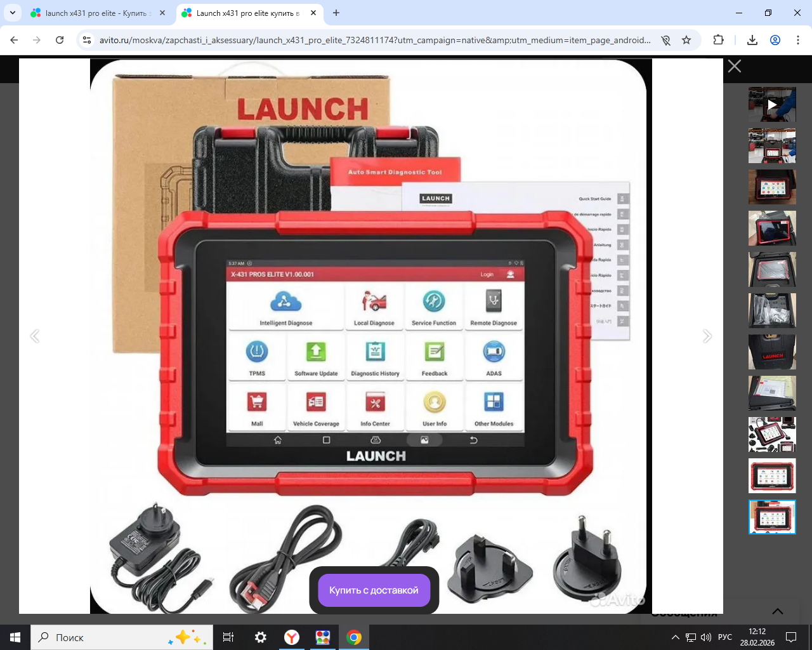Screen dimensions: 812x650
Task: Switch to Google Chrome in the taskbar
Action: pyautogui.click(x=354, y=637)
